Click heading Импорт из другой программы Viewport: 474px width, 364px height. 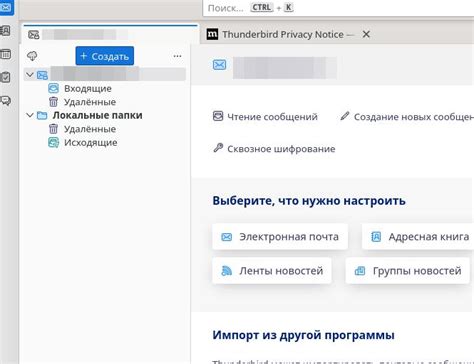[303, 335]
